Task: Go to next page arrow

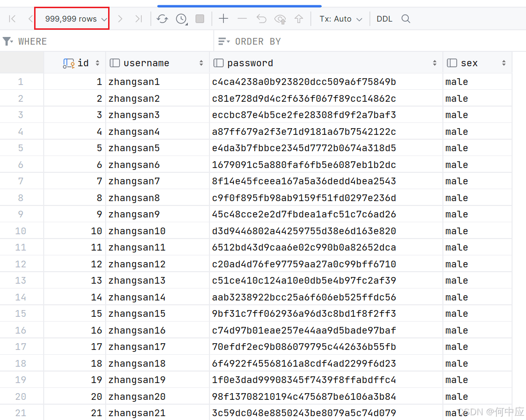Action: point(120,19)
